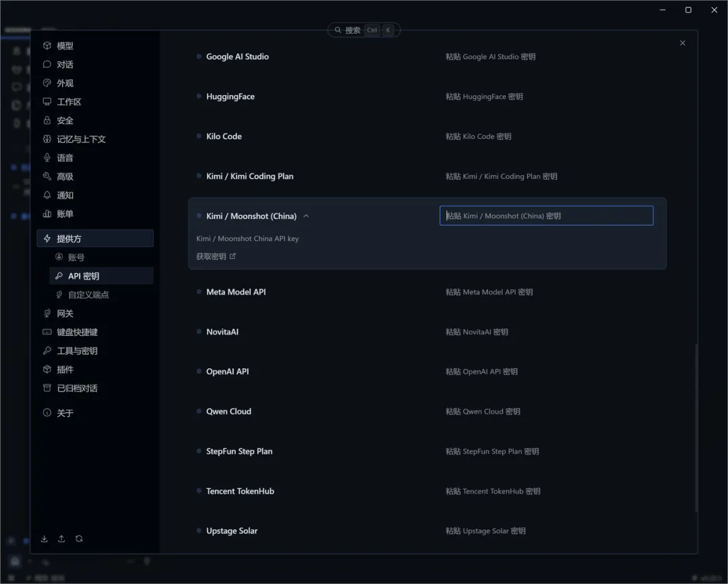This screenshot has width=728, height=584.
Task: Expand the Kimi / Kimi Coding Plan row
Action: (x=250, y=177)
